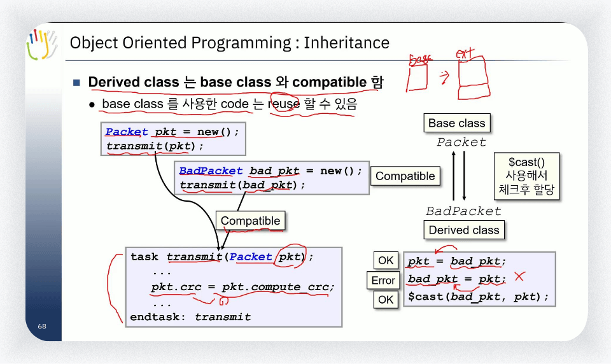Click the slide number 68
611x364 pixels.
tap(42, 326)
